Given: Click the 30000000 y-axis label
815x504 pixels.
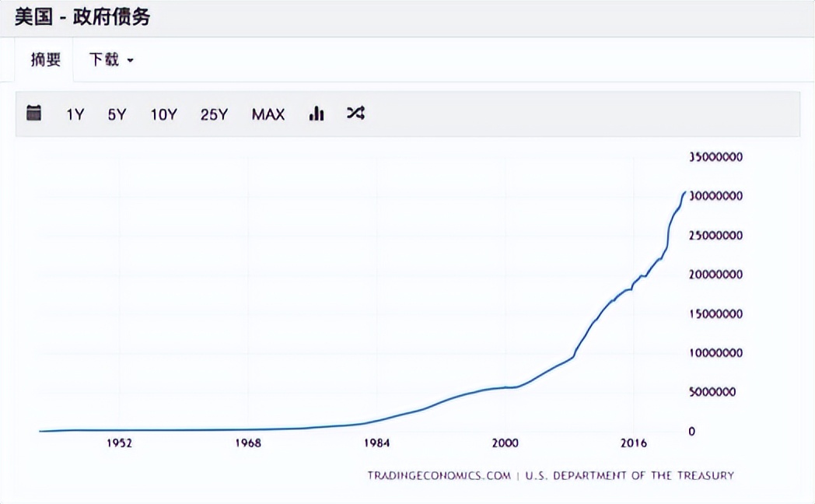Looking at the screenshot, I should (716, 196).
